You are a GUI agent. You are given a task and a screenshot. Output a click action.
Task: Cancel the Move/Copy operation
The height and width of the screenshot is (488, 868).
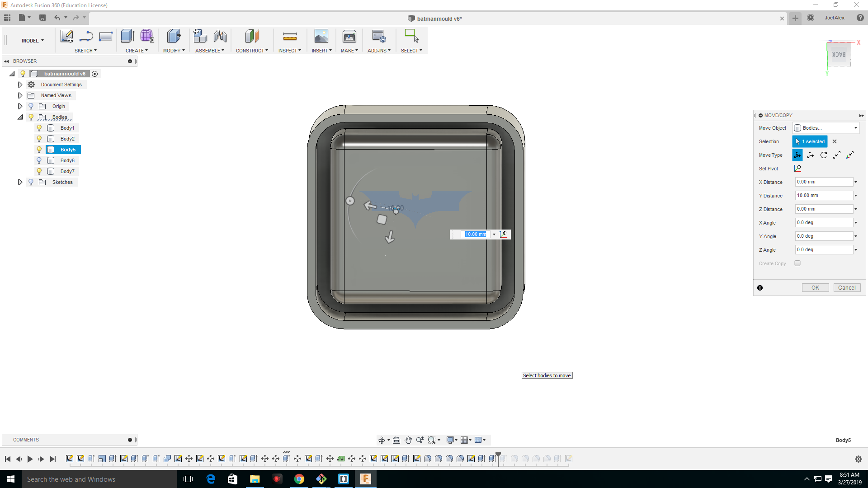click(846, 288)
